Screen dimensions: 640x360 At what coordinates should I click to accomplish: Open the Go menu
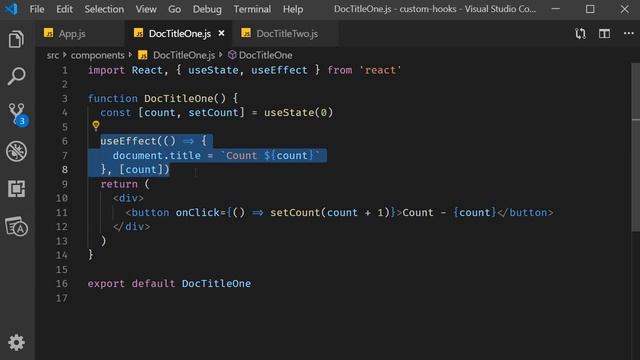[174, 9]
